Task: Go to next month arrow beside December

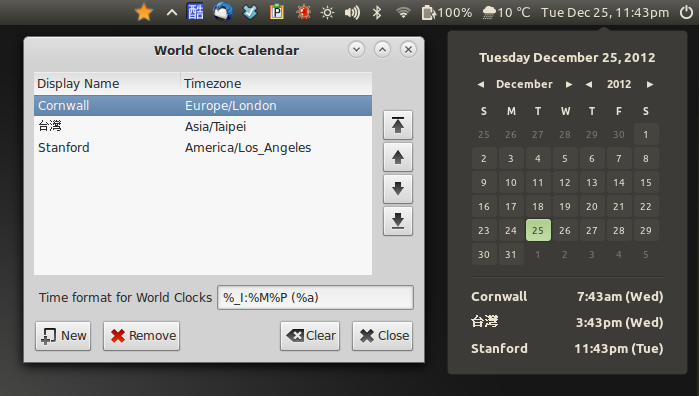Action: point(569,84)
